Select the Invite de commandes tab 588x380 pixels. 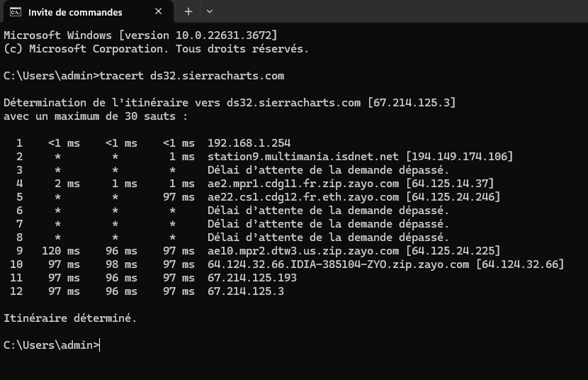(74, 12)
